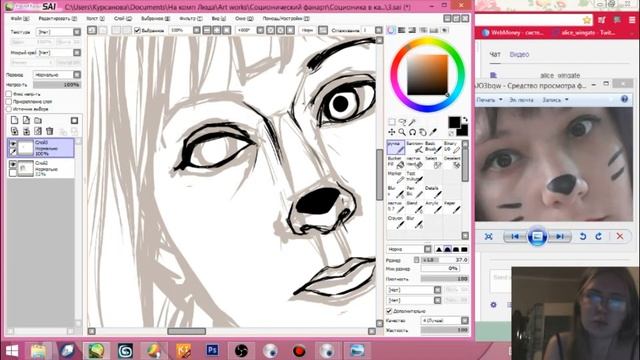The image size is (640, 360).
Task: Open the 'Вид' menu
Action: pyautogui.click(x=218, y=19)
